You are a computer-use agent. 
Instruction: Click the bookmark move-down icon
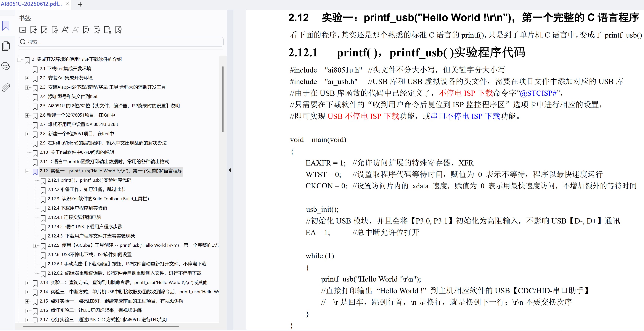[x=97, y=30]
